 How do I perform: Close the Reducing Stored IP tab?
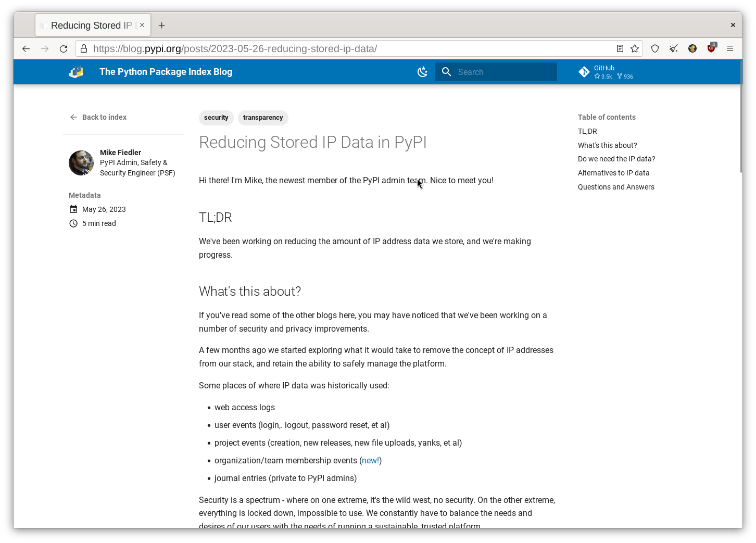(x=142, y=25)
